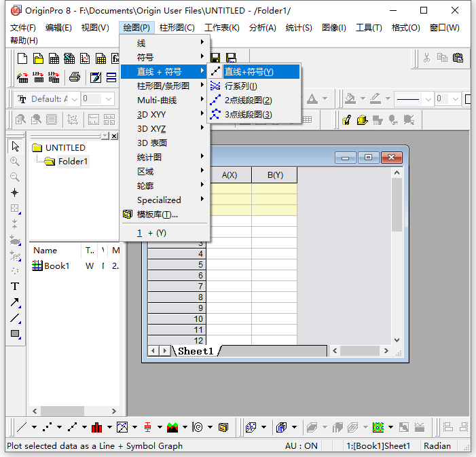Image resolution: width=476 pixels, height=457 pixels.
Task: Open the 3D XYY submenu
Action: pyautogui.click(x=165, y=115)
